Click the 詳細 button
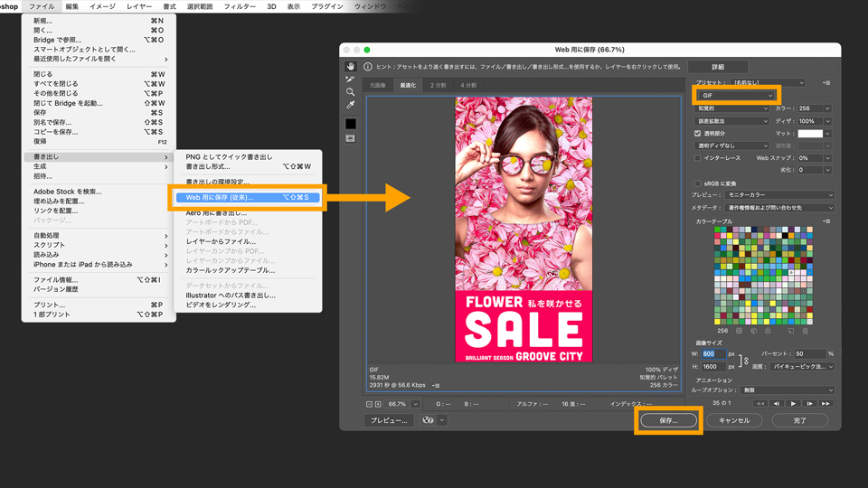Image resolution: width=868 pixels, height=488 pixels. (x=718, y=67)
